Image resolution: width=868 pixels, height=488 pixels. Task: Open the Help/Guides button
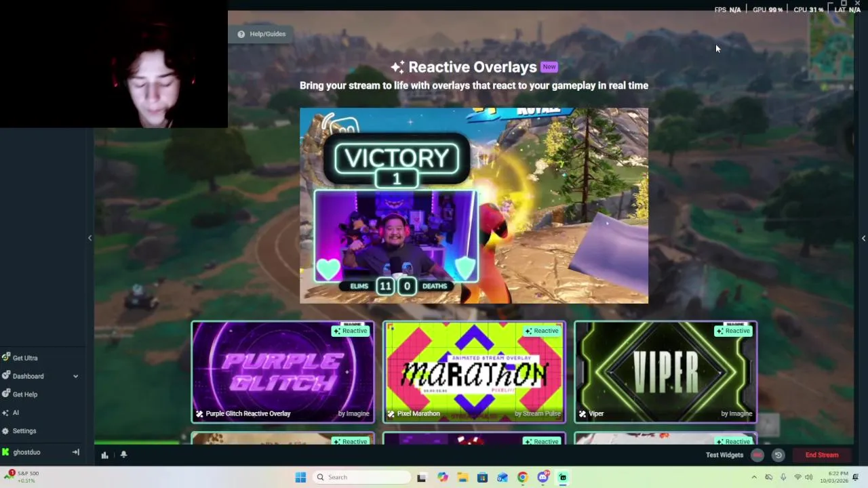click(x=262, y=34)
